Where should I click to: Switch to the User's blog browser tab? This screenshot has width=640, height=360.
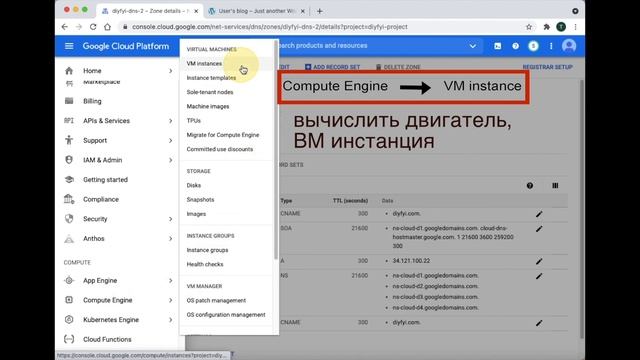click(x=256, y=11)
